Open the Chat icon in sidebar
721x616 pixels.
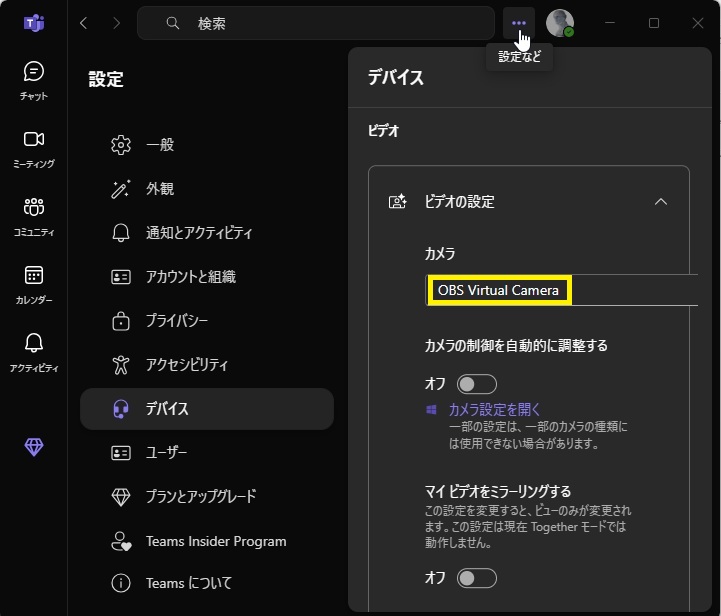[34, 72]
